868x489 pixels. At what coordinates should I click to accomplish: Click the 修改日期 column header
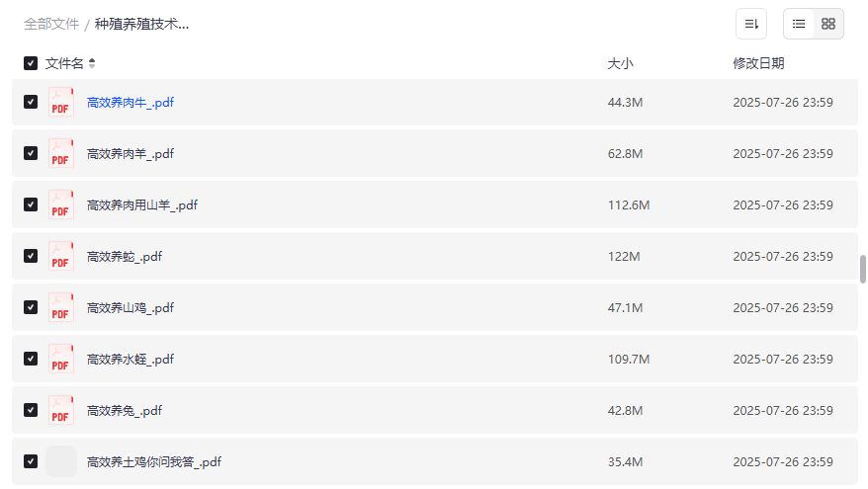[x=758, y=63]
